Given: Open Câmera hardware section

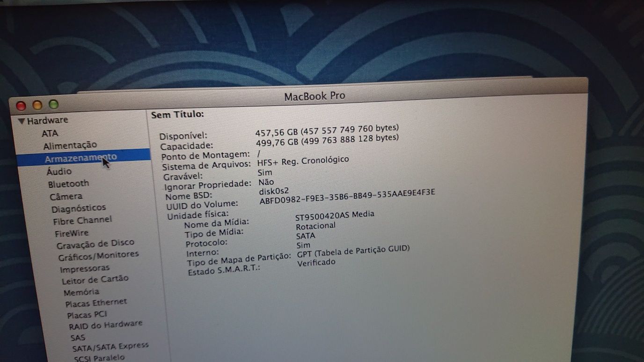Looking at the screenshot, I should tap(66, 196).
